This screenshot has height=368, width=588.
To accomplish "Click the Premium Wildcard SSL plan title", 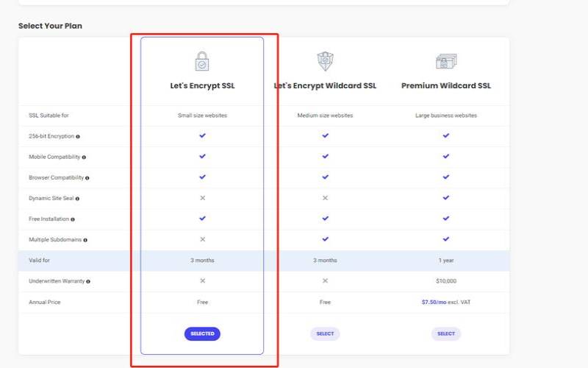I will 446,85.
